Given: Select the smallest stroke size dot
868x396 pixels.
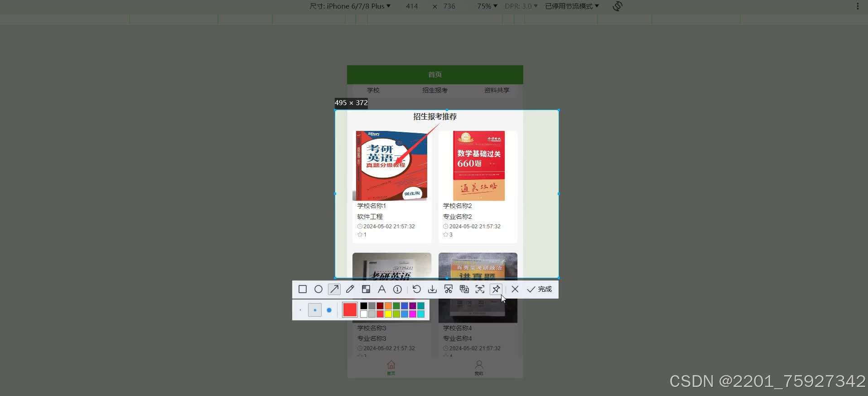Looking at the screenshot, I should (300, 310).
